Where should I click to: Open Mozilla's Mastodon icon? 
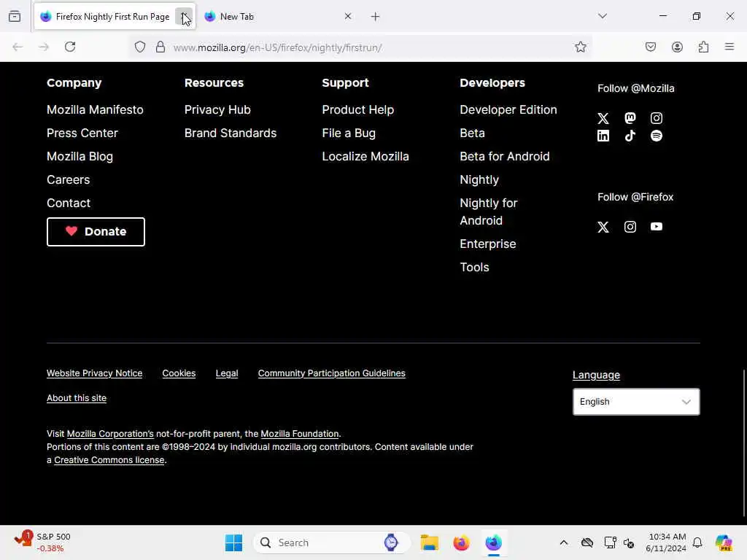[630, 118]
